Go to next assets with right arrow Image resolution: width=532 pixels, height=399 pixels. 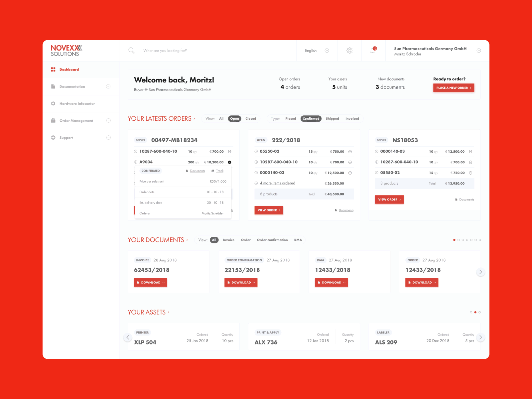[480, 337]
